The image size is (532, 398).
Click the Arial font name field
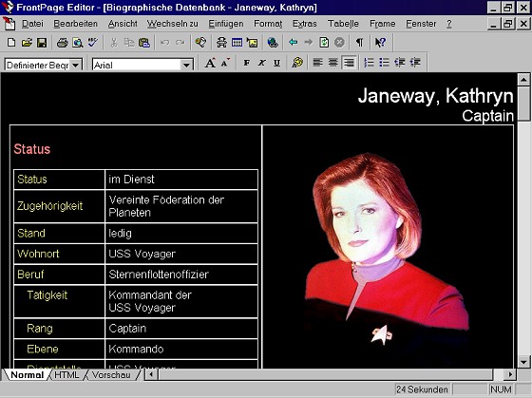[137, 65]
